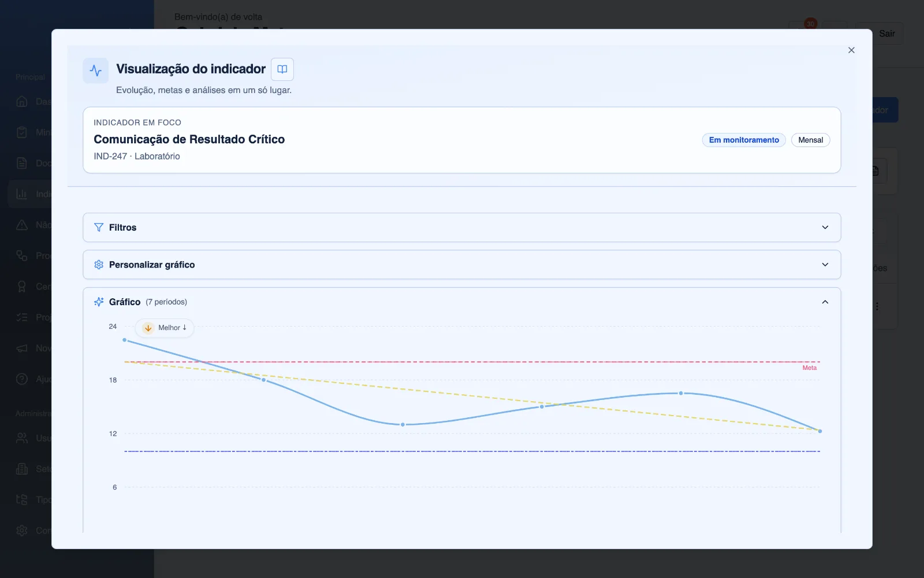Click the gear icon next to Personalizar gráfico
The height and width of the screenshot is (578, 924).
[99, 265]
